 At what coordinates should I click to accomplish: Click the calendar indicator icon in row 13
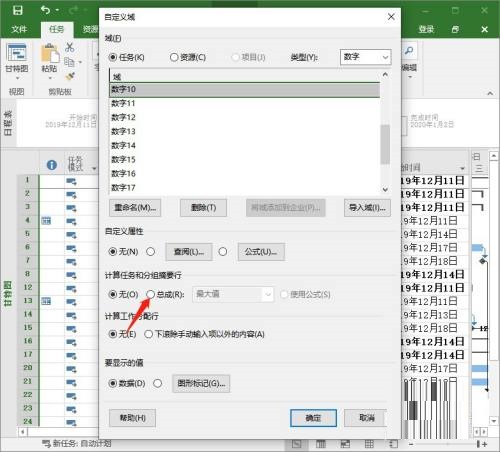46,301
